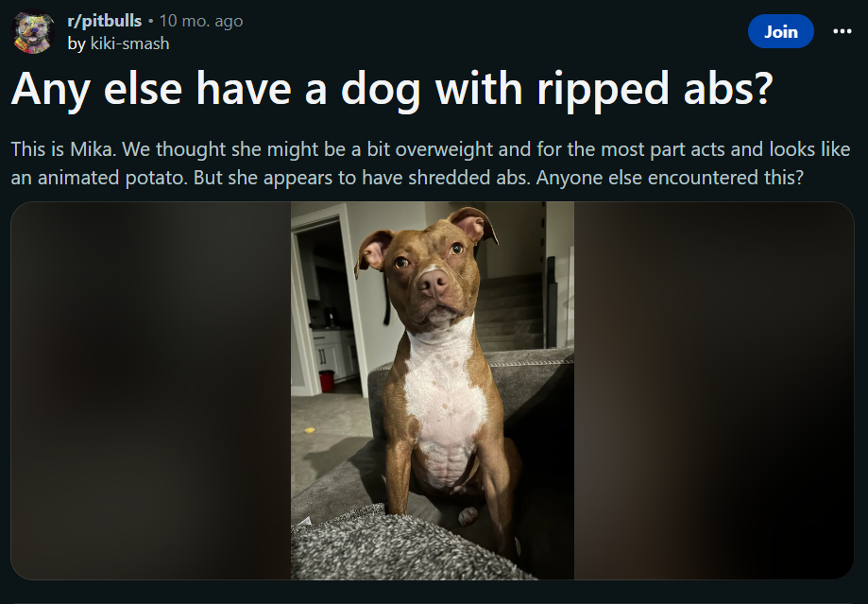The height and width of the screenshot is (604, 868).
Task: Open the dog photo in full view
Action: pos(433,390)
